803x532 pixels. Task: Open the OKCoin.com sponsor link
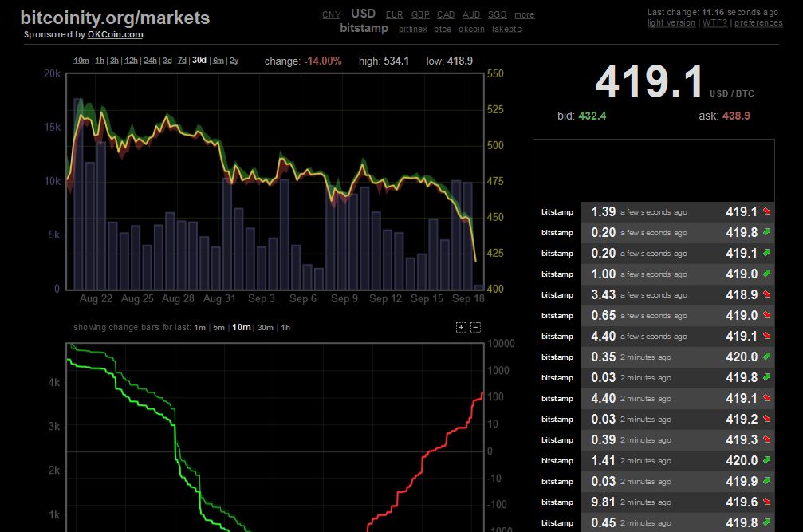pyautogui.click(x=115, y=34)
